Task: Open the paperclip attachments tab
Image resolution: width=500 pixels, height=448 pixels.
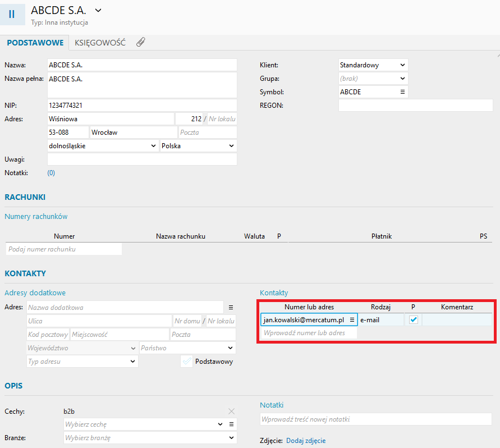Action: pos(140,42)
